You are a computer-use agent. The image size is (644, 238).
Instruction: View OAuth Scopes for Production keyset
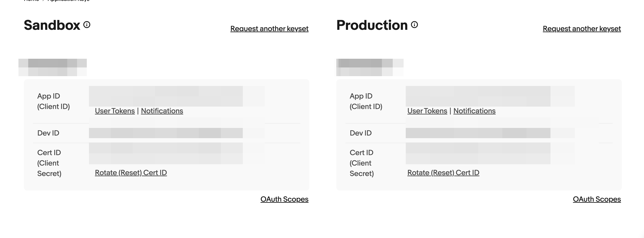(x=597, y=199)
